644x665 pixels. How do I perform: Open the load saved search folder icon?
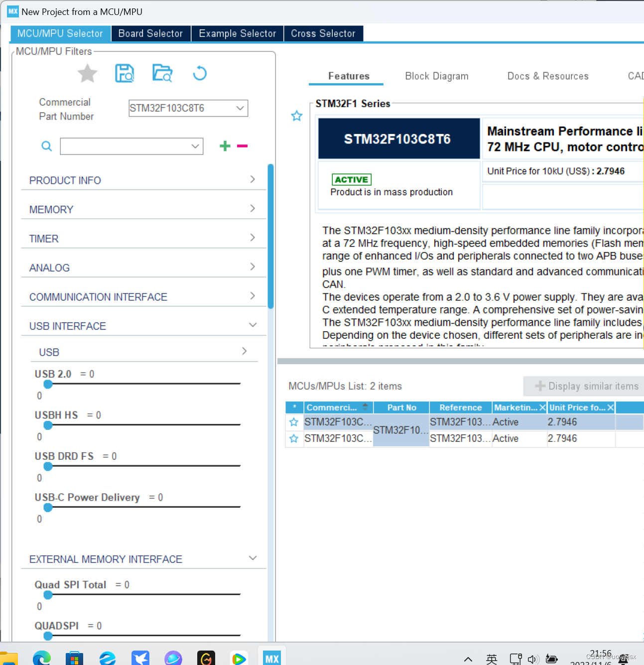pyautogui.click(x=162, y=73)
